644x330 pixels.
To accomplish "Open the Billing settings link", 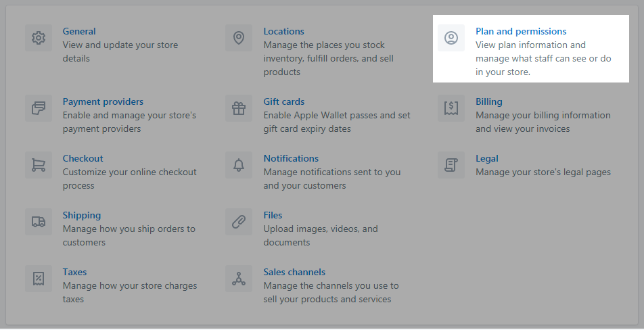I will (x=488, y=101).
